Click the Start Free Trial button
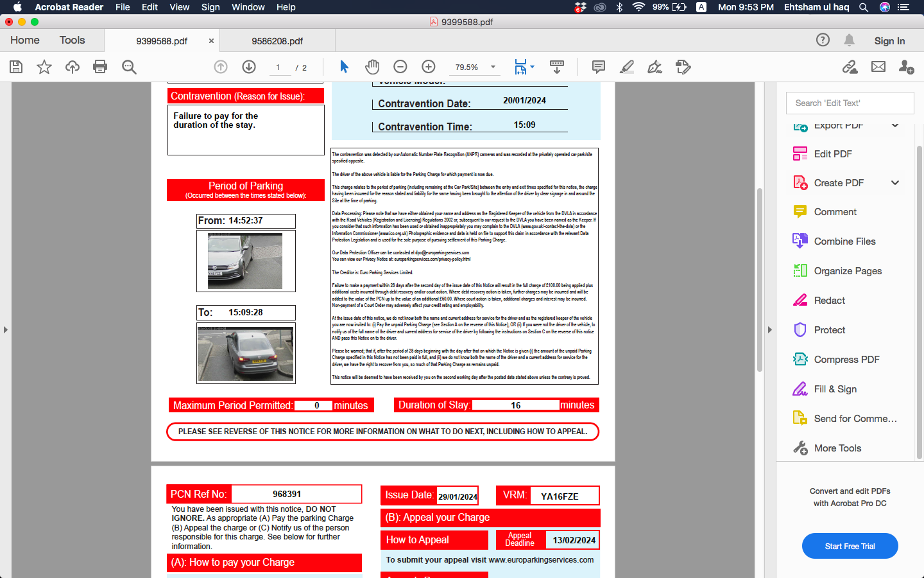This screenshot has height=578, width=924. (850, 546)
